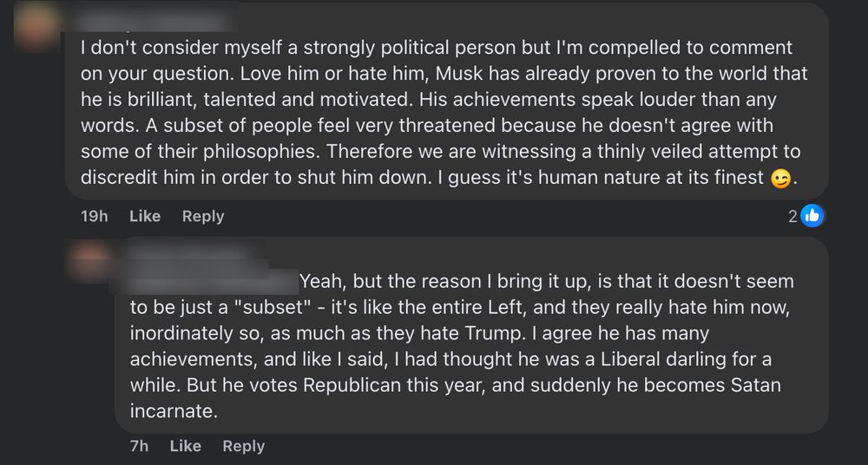View the reaction count of 2
868x465 pixels.
click(792, 216)
